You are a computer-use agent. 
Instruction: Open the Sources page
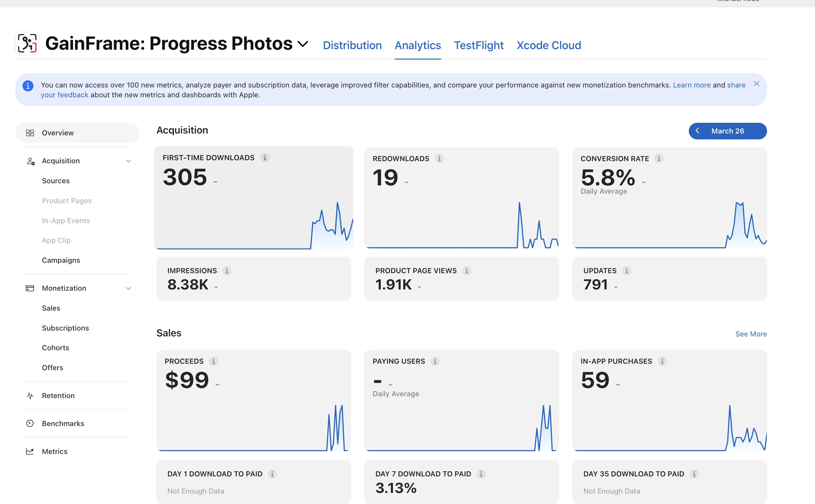[x=56, y=181]
